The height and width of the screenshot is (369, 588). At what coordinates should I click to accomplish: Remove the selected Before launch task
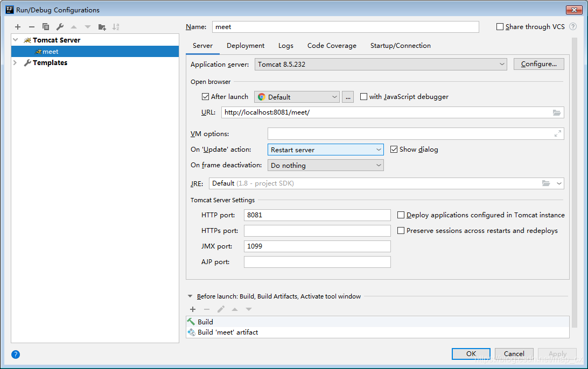coord(207,309)
